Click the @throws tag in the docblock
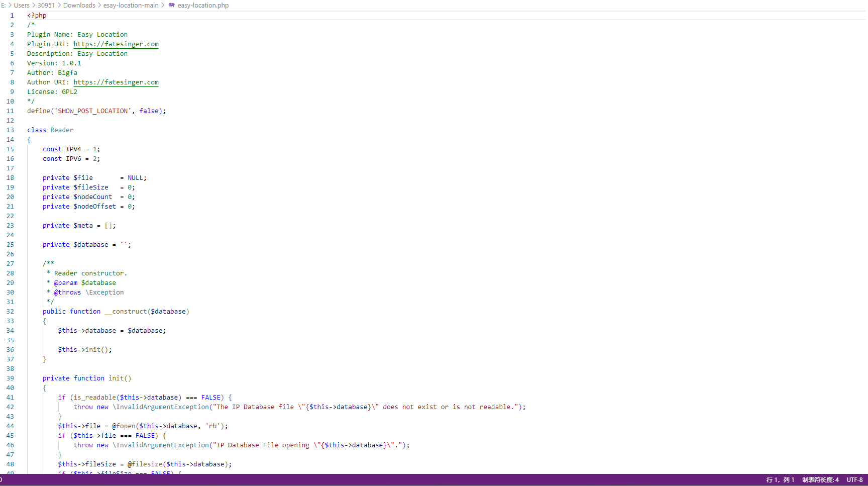This screenshot has height=486, width=868. (67, 293)
